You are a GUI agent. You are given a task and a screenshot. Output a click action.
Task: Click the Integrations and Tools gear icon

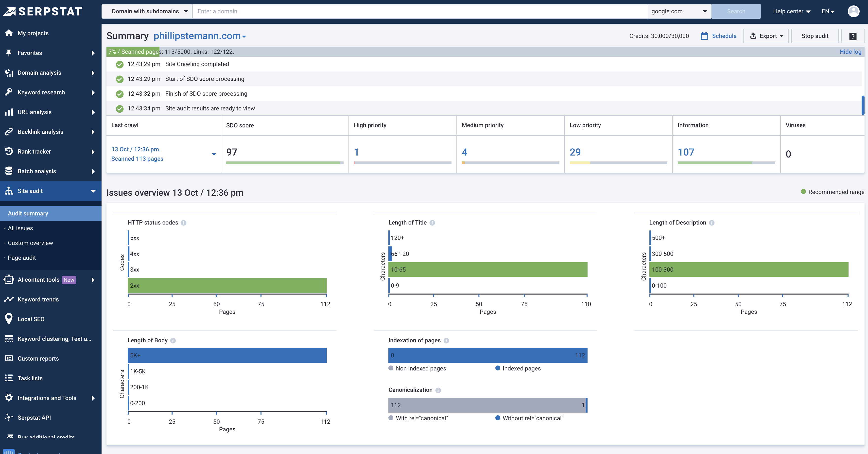pos(9,398)
